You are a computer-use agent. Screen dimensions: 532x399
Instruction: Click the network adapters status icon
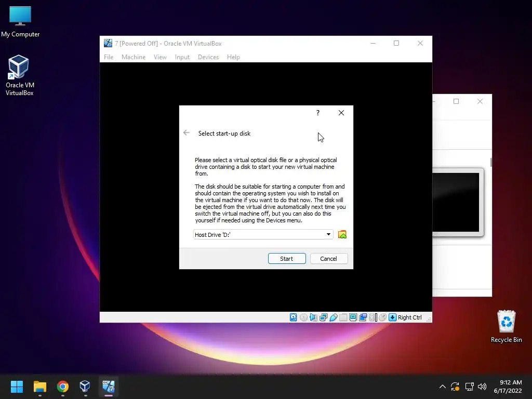coord(323,317)
